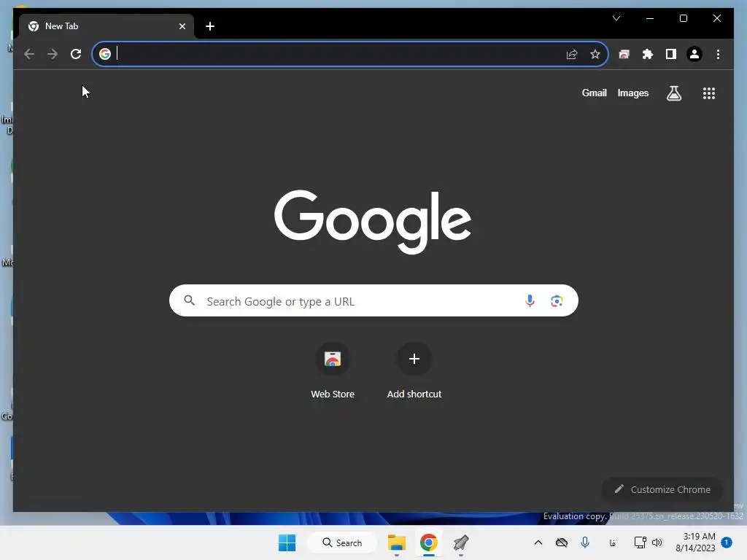747x560 pixels.
Task: Click the taskbar Search box
Action: [x=342, y=542]
